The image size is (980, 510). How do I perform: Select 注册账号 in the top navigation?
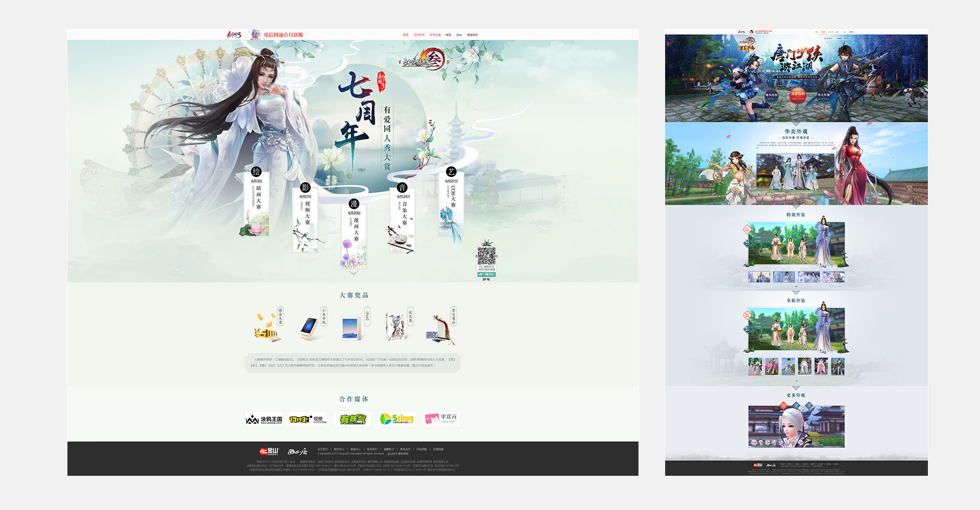pyautogui.click(x=419, y=35)
